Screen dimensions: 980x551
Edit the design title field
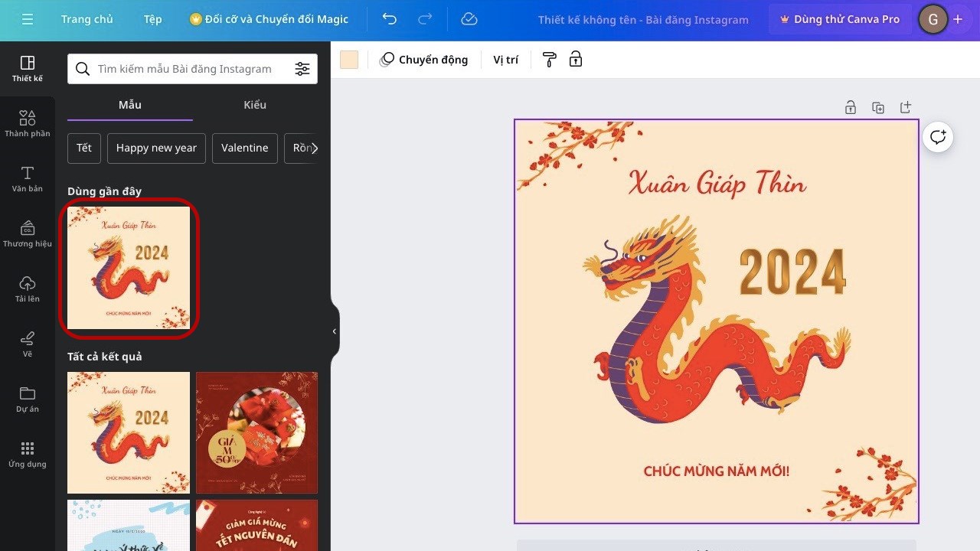coord(643,19)
